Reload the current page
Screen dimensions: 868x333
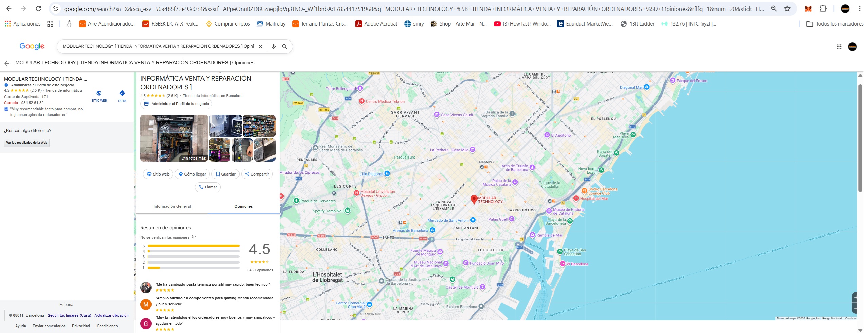point(38,9)
